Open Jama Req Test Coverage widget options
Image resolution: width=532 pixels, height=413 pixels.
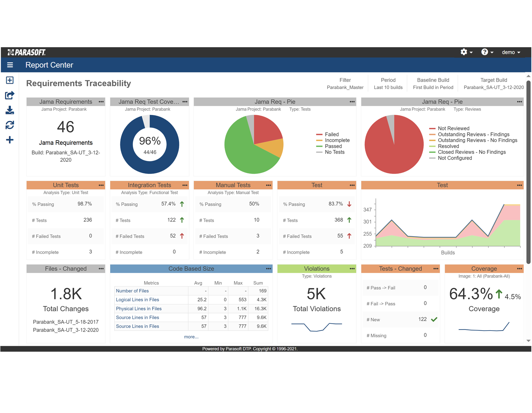tap(185, 102)
